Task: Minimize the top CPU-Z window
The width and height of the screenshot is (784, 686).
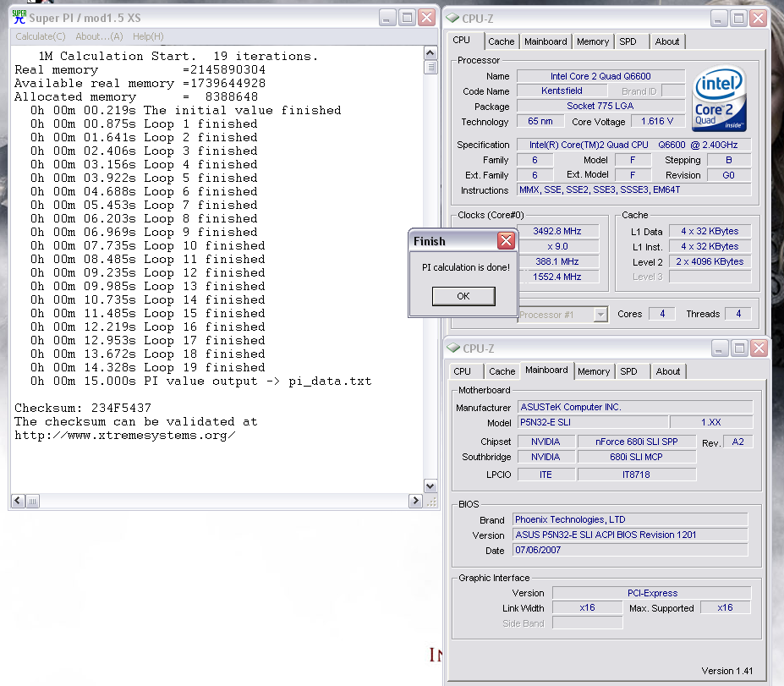Action: click(x=719, y=19)
